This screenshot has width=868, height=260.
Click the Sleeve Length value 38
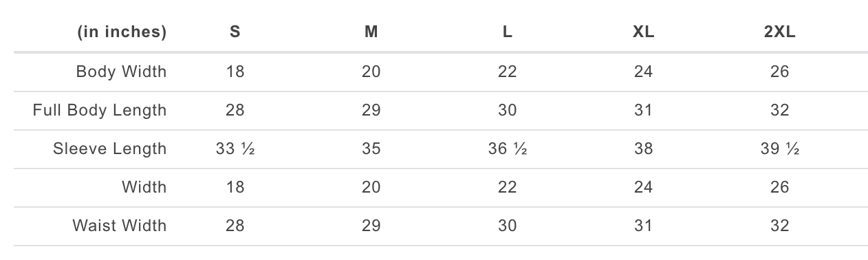tap(644, 149)
